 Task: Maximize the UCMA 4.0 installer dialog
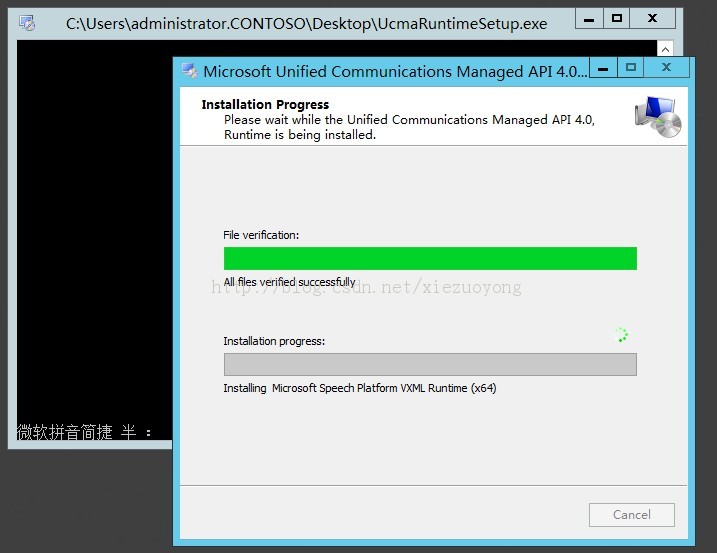point(631,68)
